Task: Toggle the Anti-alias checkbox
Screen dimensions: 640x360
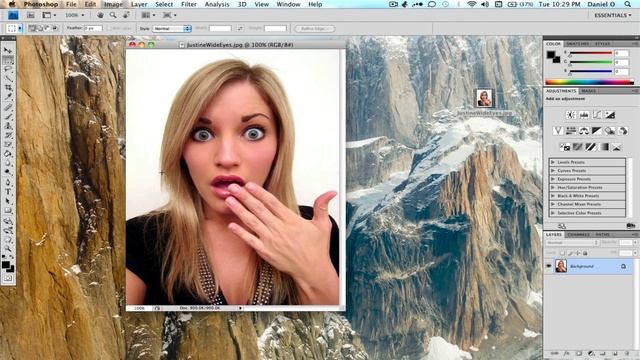Action: [110, 29]
